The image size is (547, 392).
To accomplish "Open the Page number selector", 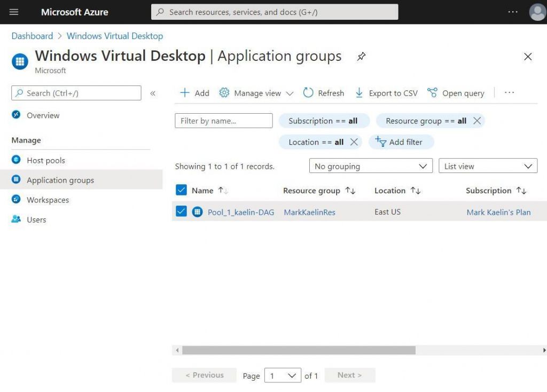I will click(x=282, y=375).
